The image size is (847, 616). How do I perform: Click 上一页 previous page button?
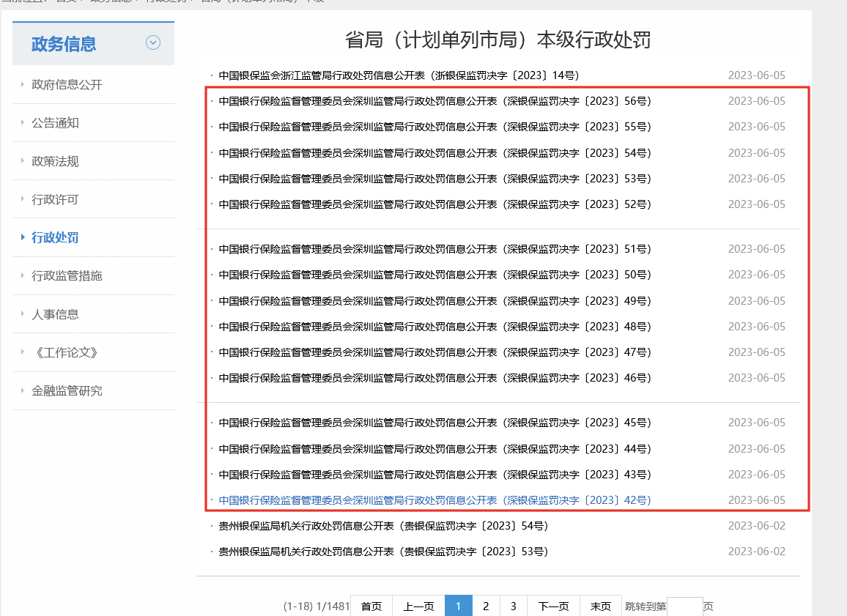(x=418, y=606)
